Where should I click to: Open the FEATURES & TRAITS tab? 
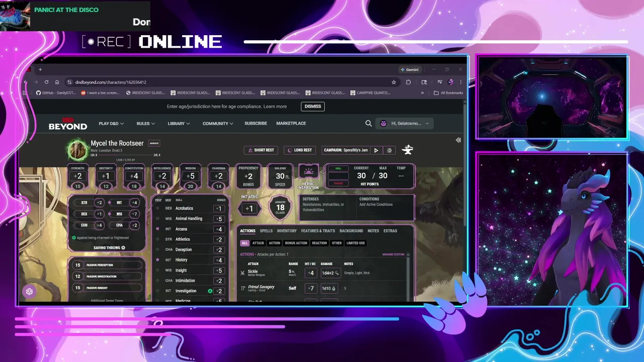tap(318, 231)
